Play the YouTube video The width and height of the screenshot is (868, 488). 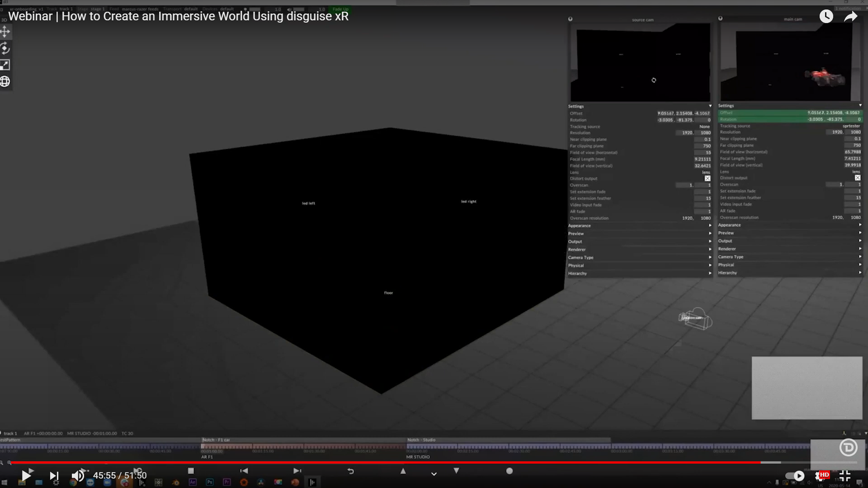(x=26, y=475)
